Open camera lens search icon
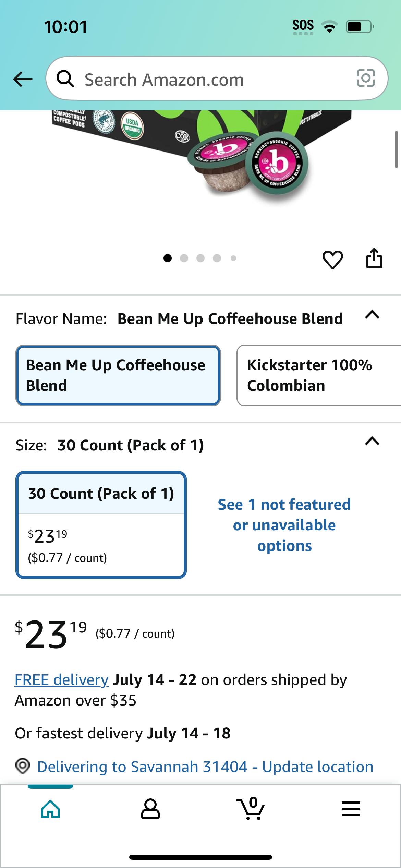 pyautogui.click(x=366, y=78)
